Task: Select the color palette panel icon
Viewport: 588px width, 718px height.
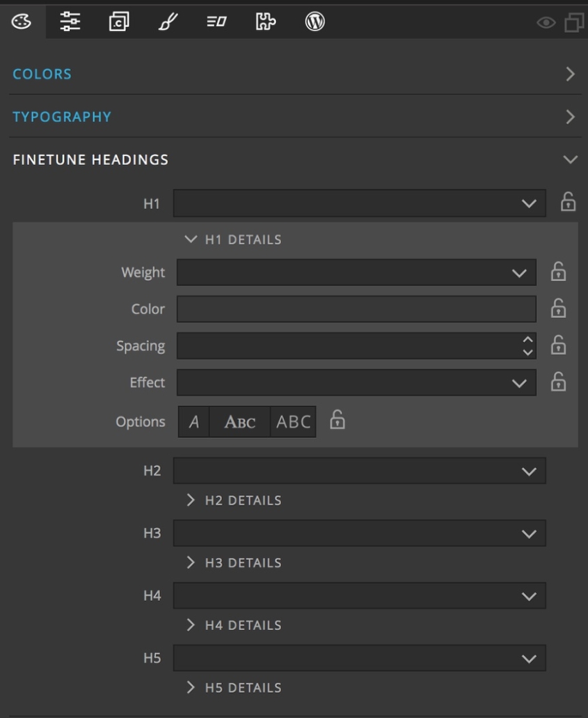Action: click(21, 22)
